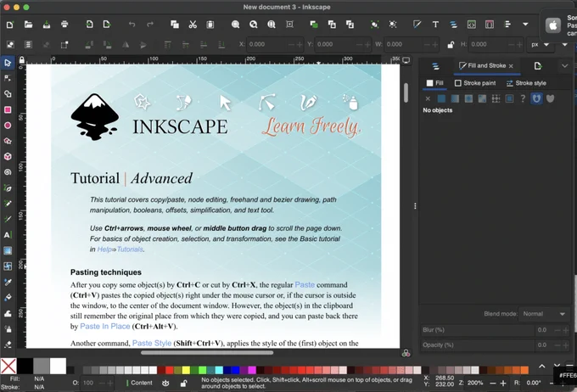Select the Dropper color picker tool
Screen dimensions: 577x392
click(8, 282)
